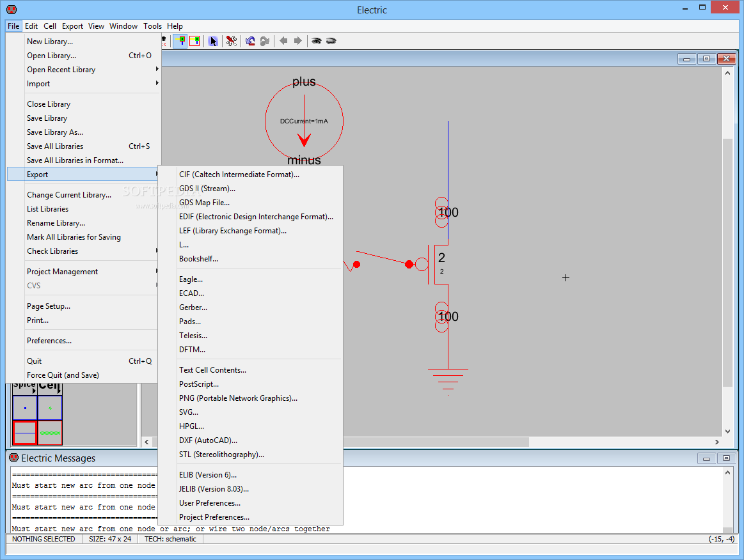The image size is (744, 560).
Task: Open the Tools menu
Action: point(152,26)
